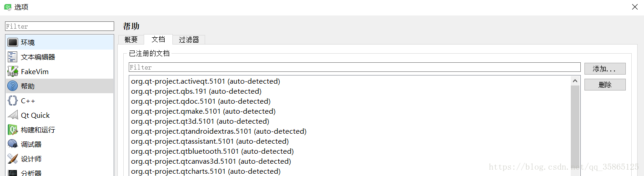Screen dimensions: 644x176
Task: Select the 帮助 question mark icon
Action: 13,86
